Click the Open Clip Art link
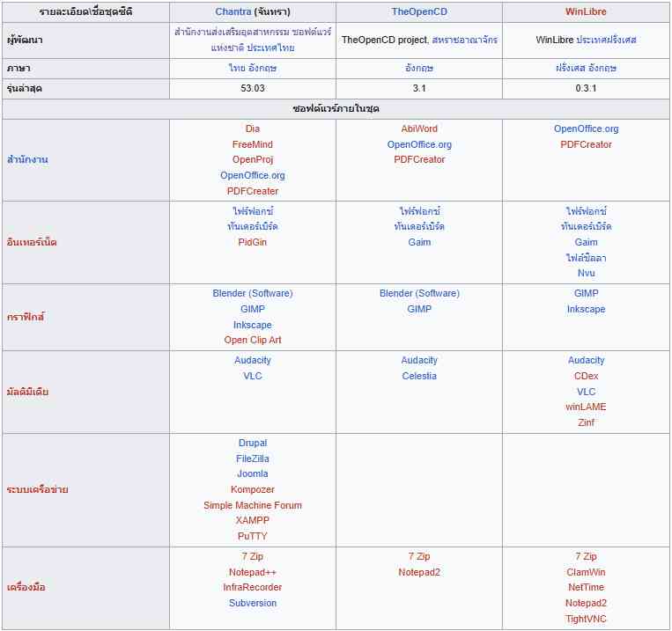672x631 pixels. tap(253, 340)
